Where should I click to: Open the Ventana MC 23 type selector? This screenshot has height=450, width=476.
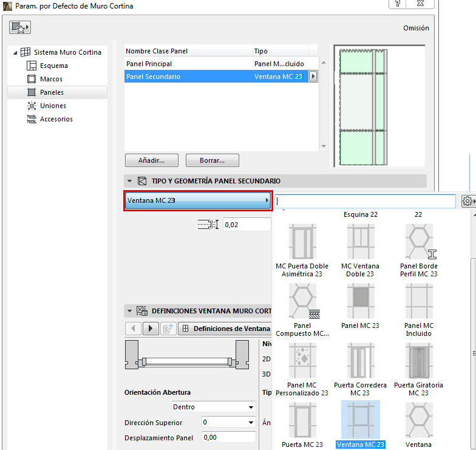click(198, 200)
